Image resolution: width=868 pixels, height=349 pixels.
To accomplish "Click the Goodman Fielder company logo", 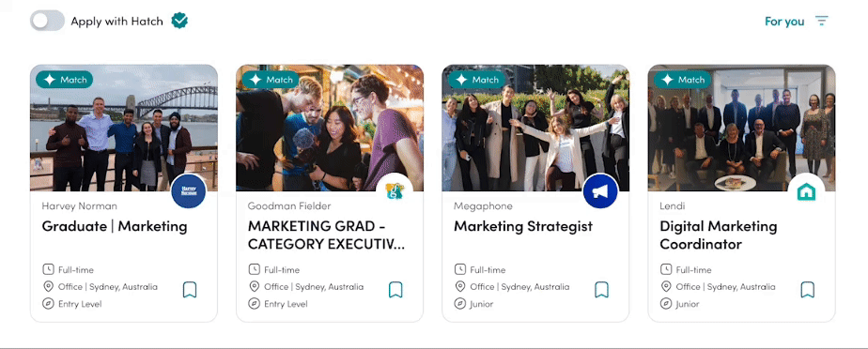I will pyautogui.click(x=395, y=191).
